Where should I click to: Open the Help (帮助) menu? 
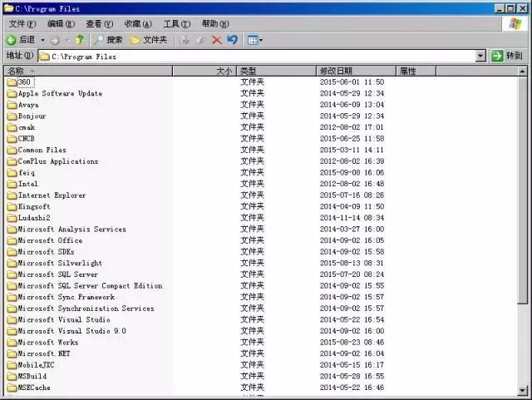click(x=215, y=24)
